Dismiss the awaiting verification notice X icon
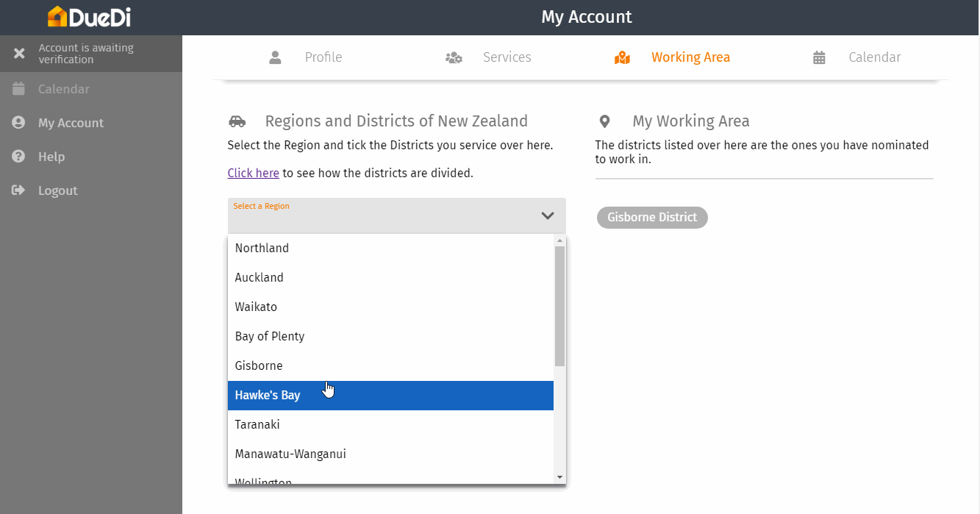Image resolution: width=980 pixels, height=514 pixels. coord(20,54)
